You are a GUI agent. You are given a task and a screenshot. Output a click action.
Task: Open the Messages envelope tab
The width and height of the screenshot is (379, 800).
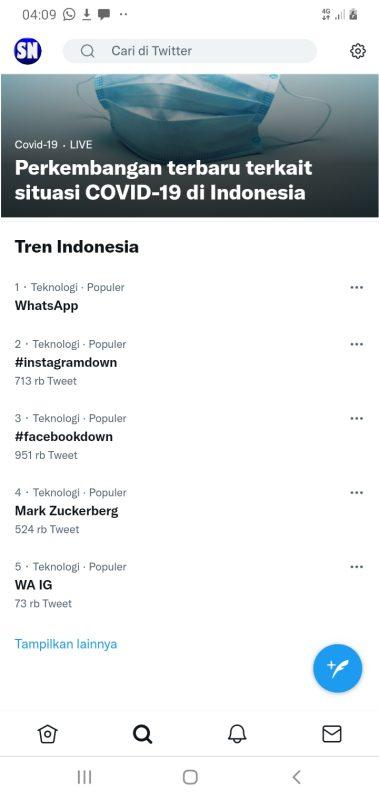(x=332, y=734)
